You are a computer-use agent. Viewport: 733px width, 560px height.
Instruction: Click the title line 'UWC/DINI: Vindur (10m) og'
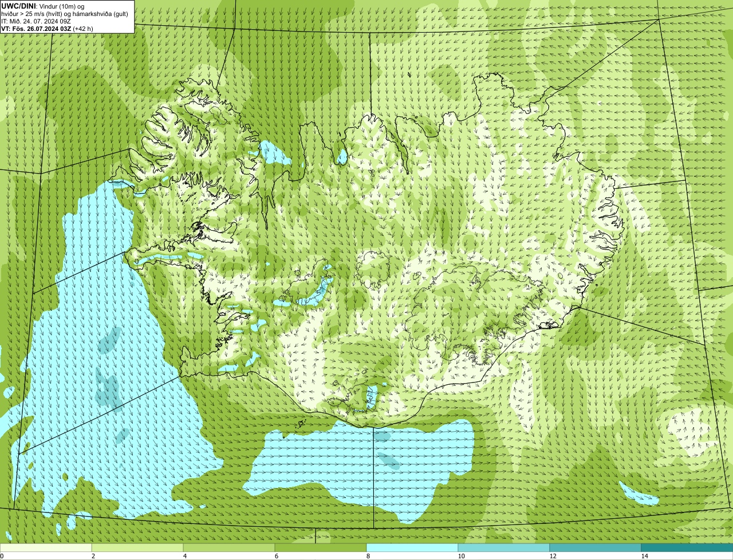(x=43, y=6)
